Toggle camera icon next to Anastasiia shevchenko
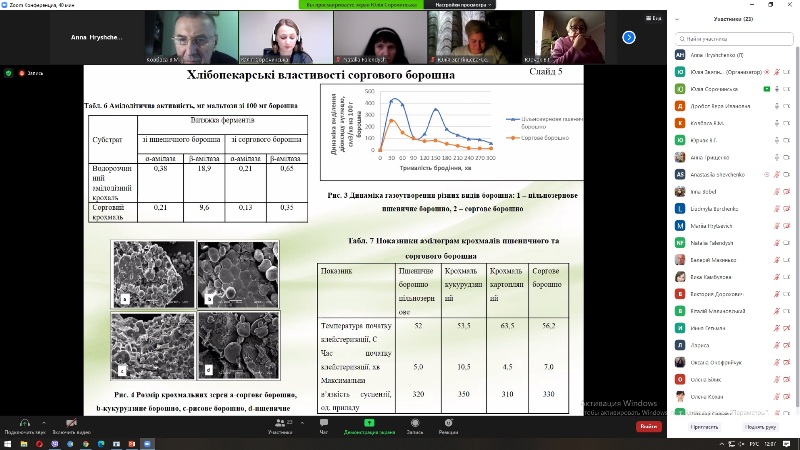Image resolution: width=800 pixels, height=450 pixels. click(x=787, y=173)
